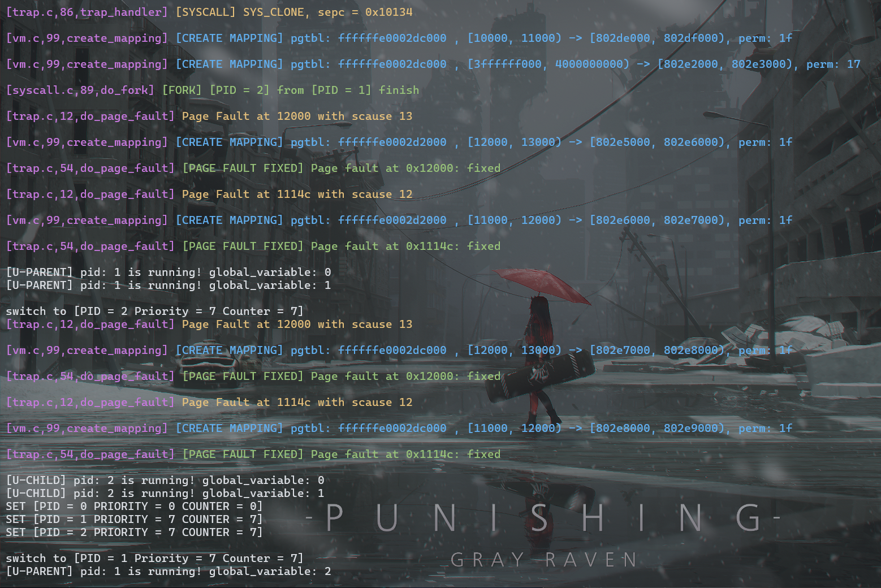Image resolution: width=881 pixels, height=588 pixels.
Task: Click "[U-CHILD] pid: 2 is running! global_variable: 0"
Action: [x=165, y=480]
